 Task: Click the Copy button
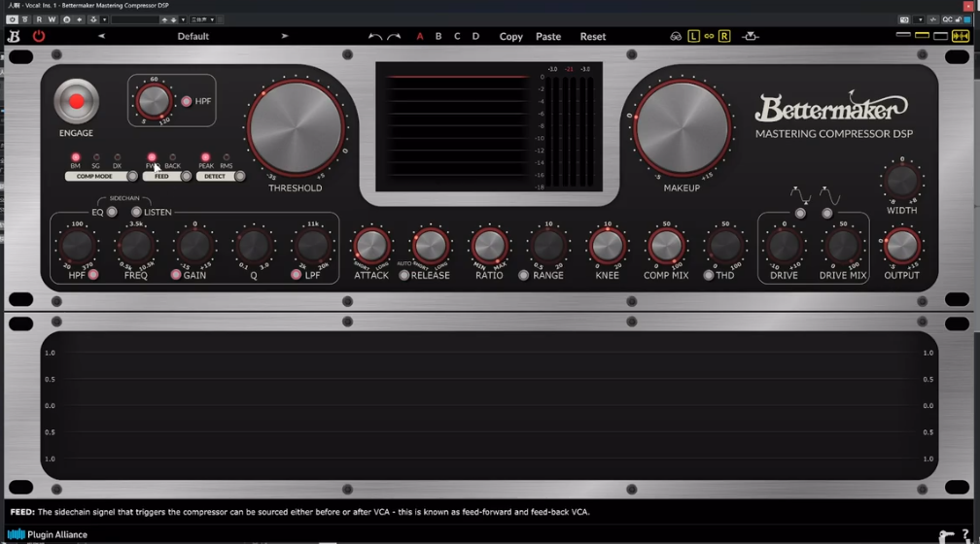pos(510,36)
